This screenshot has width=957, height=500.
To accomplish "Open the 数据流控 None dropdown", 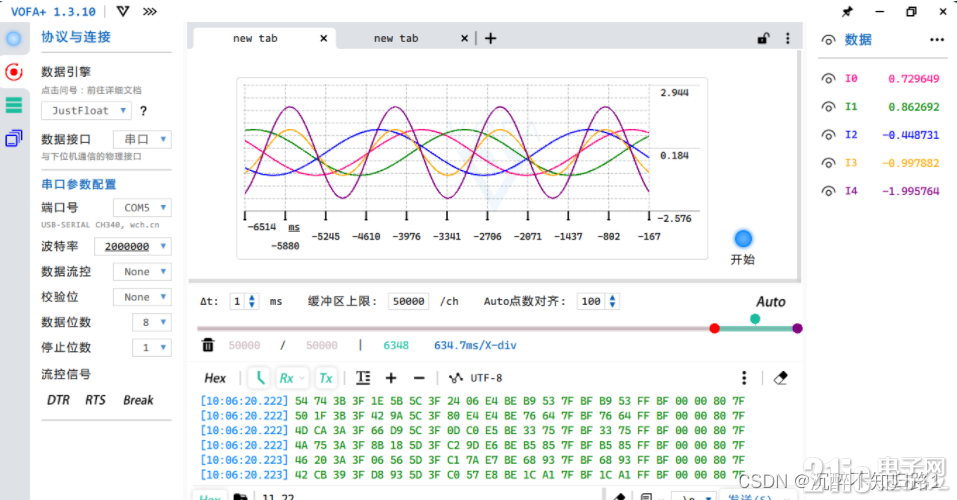I will 142,272.
